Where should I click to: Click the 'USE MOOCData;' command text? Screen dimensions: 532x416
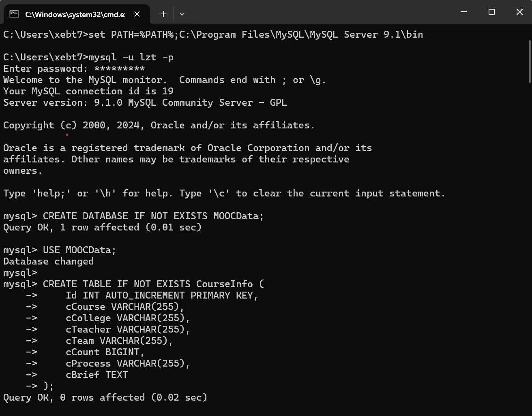79,250
